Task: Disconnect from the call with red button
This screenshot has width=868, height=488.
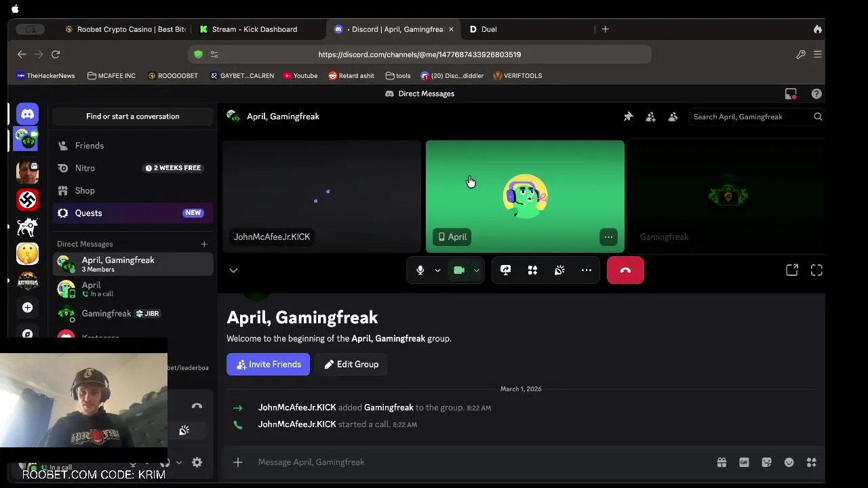Action: coord(625,270)
